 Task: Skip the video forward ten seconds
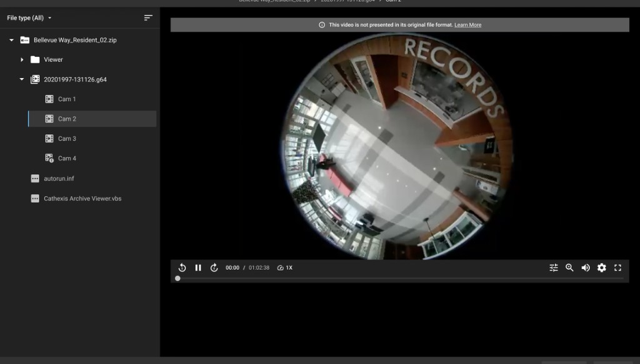point(214,267)
